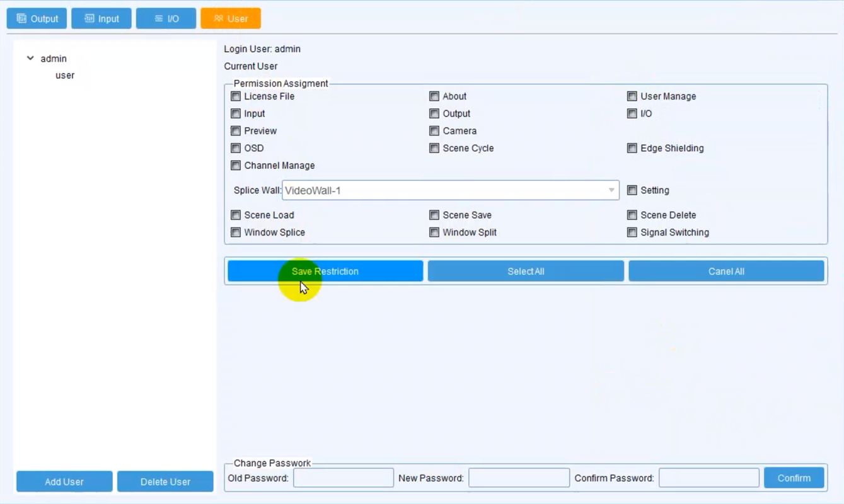844x504 pixels.
Task: Toggle Channel Manage checkbox
Action: tap(236, 166)
